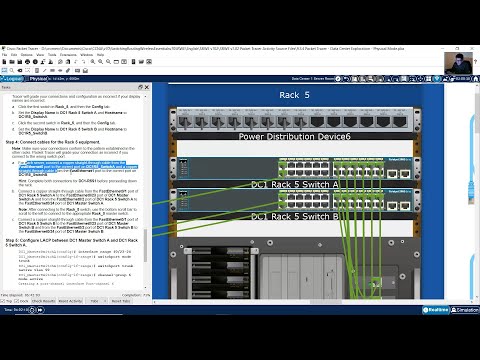
Task: Click the Step 4 Connect cables heading
Action: pyautogui.click(x=53, y=142)
